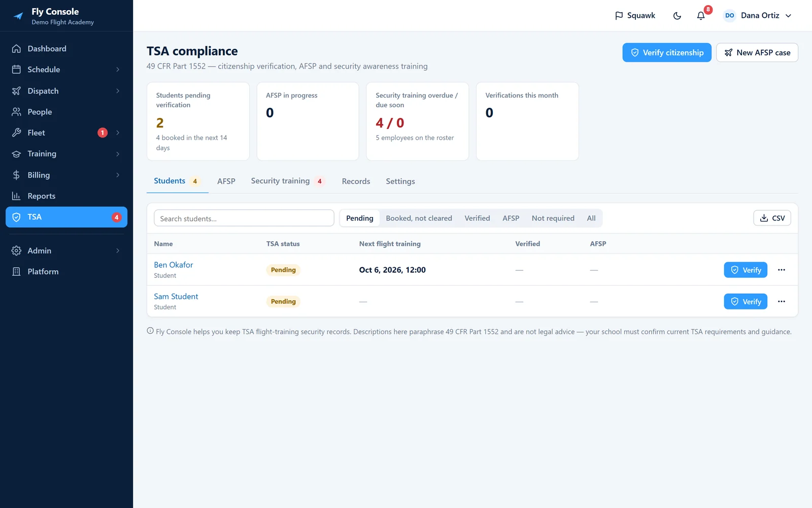This screenshot has width=812, height=508.
Task: Select the Pending filter
Action: [360, 218]
